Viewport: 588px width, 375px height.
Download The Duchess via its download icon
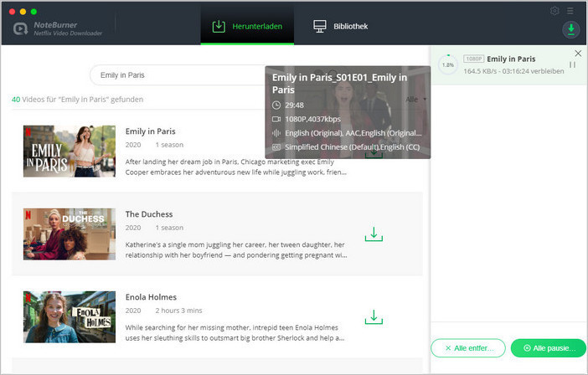point(374,234)
